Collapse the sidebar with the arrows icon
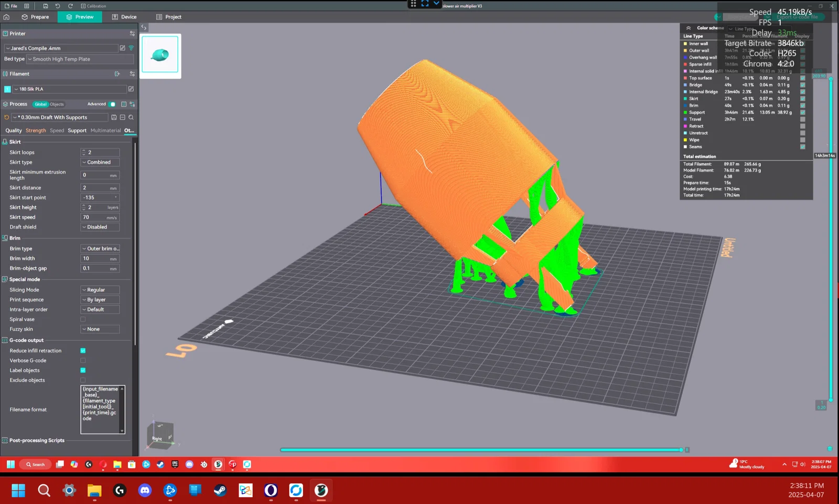 [144, 27]
